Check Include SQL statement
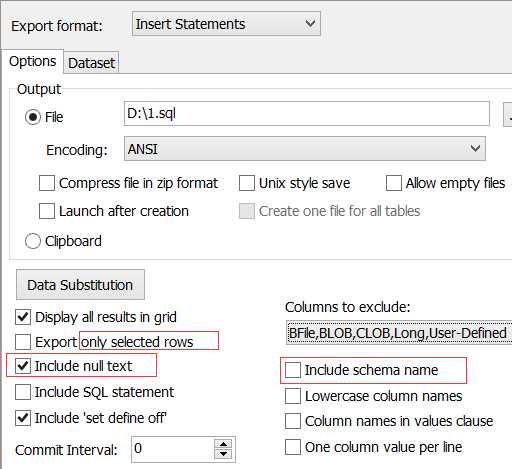Screen dimensions: 512x469 click(23, 392)
